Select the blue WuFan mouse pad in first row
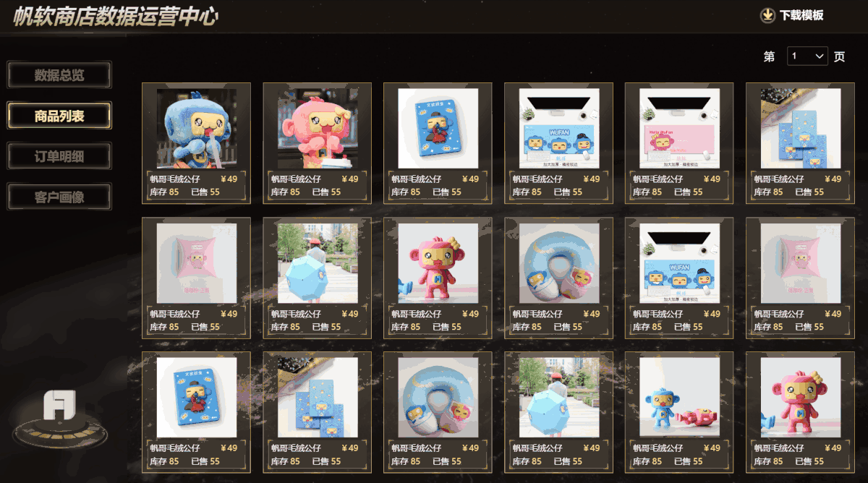Viewport: 868px width, 483px height. [x=559, y=129]
